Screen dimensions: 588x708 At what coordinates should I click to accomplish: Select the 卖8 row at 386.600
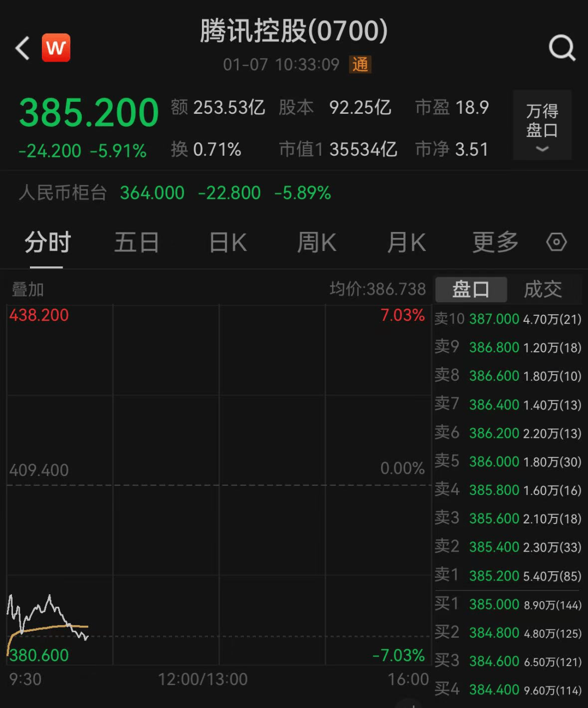tap(507, 375)
